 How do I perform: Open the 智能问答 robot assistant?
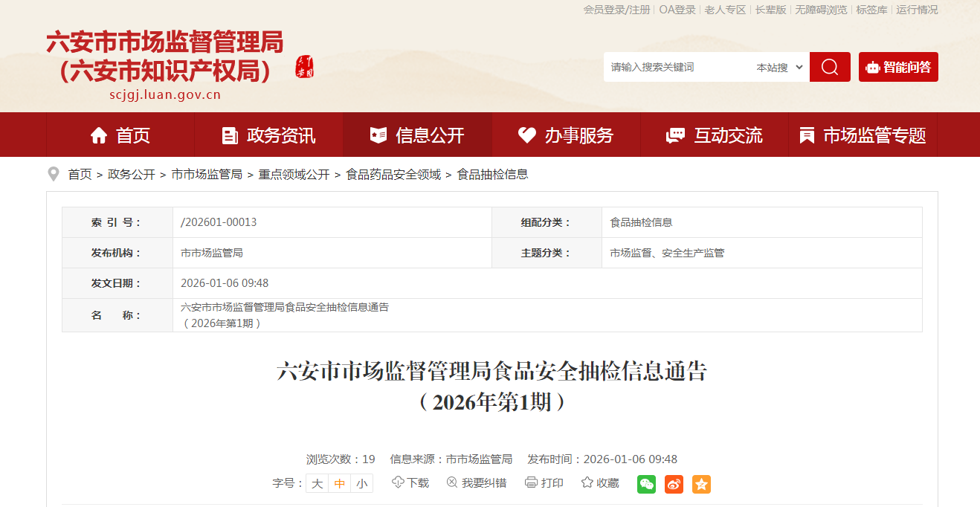click(898, 67)
